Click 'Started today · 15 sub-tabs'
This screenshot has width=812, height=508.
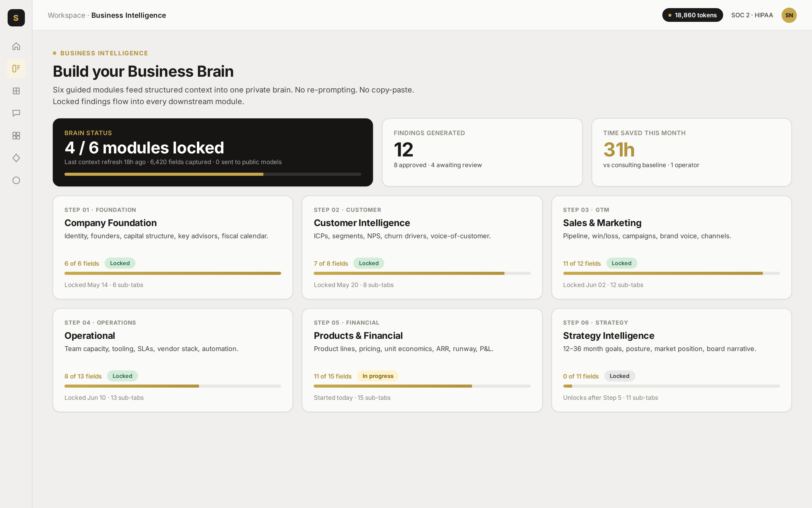tap(352, 398)
